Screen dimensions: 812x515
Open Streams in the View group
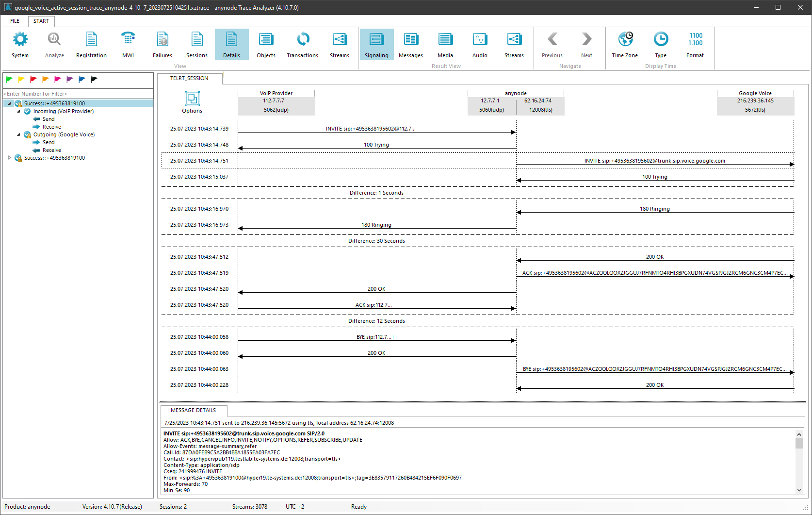340,45
